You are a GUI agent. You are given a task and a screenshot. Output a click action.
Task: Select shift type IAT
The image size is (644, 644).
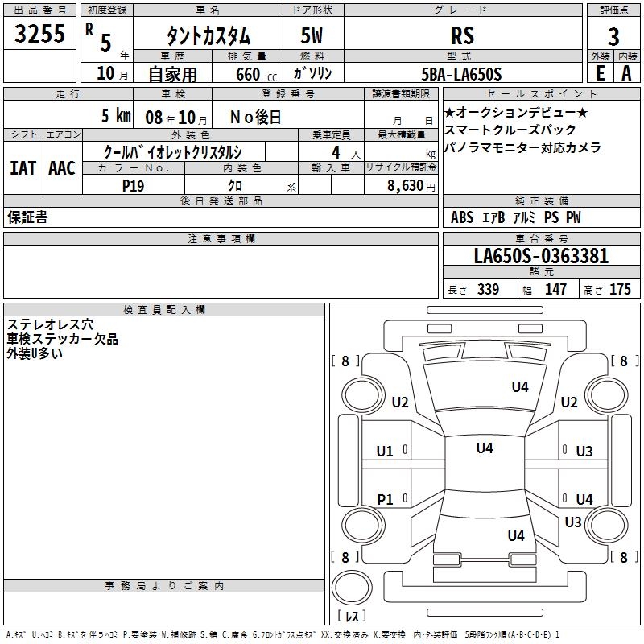[x=23, y=168]
